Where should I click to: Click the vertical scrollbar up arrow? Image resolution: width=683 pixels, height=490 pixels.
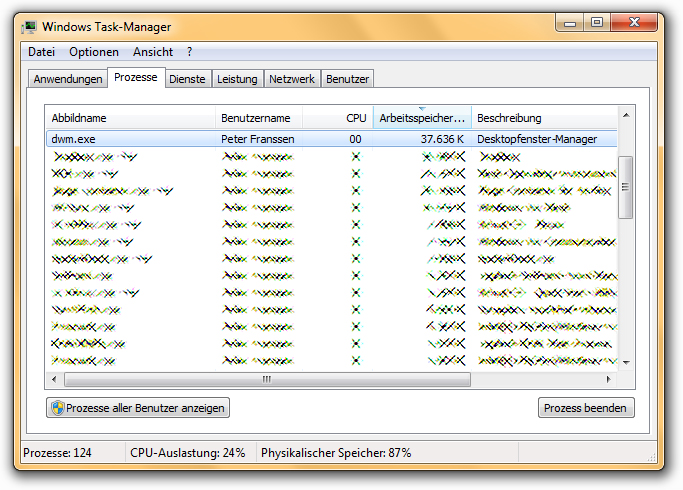[x=626, y=115]
